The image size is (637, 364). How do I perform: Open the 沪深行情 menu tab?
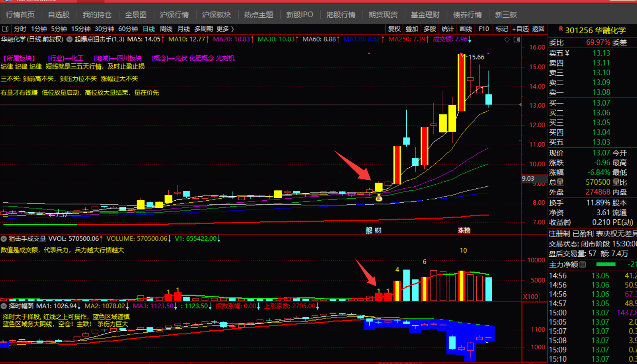(x=174, y=15)
